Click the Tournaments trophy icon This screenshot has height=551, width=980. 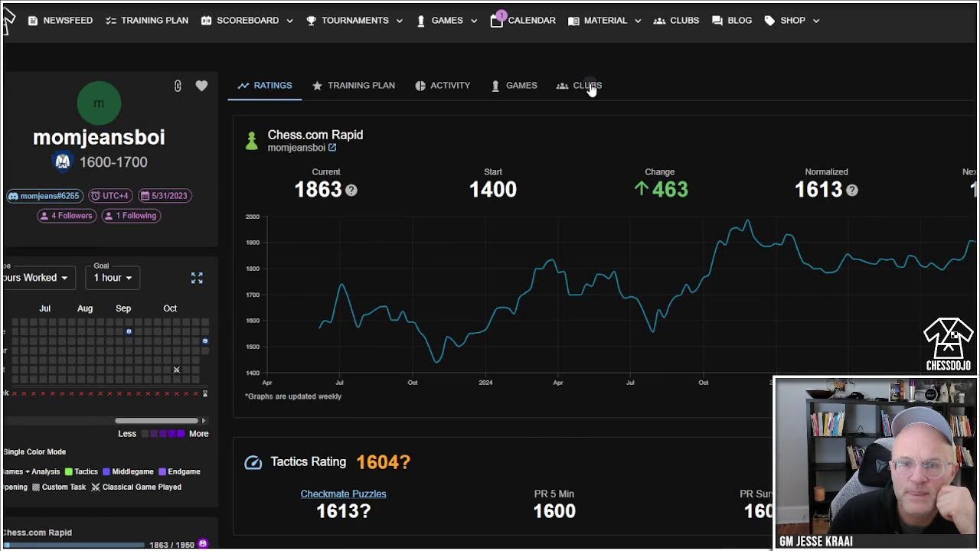pyautogui.click(x=311, y=21)
